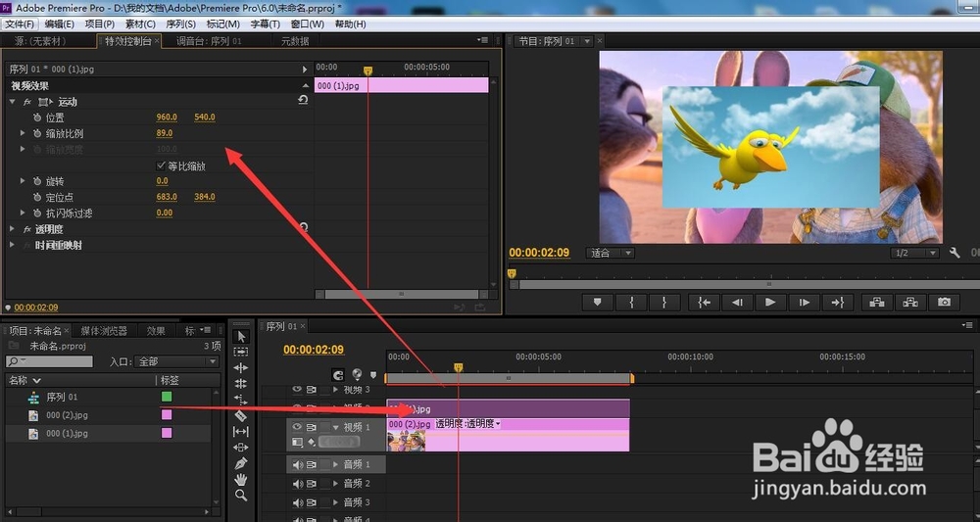Reset the 运动 Motion effect

pos(303,100)
